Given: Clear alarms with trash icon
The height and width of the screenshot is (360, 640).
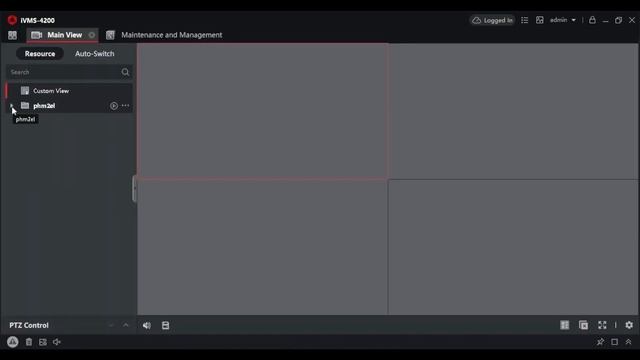Looking at the screenshot, I should [29, 342].
